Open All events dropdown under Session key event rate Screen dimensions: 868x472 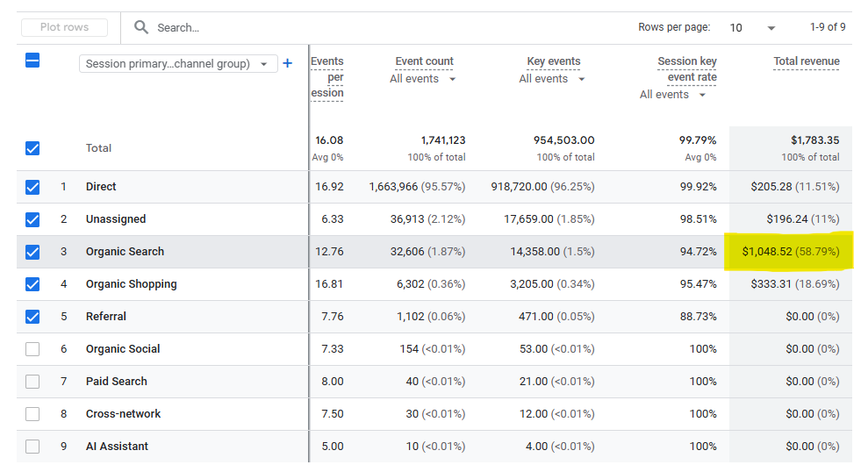pyautogui.click(x=673, y=95)
